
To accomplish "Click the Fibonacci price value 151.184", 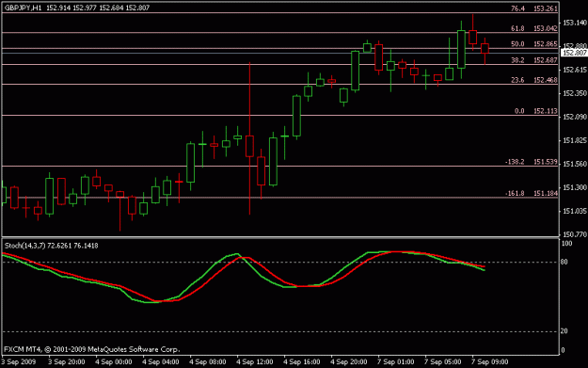I will coord(546,193).
